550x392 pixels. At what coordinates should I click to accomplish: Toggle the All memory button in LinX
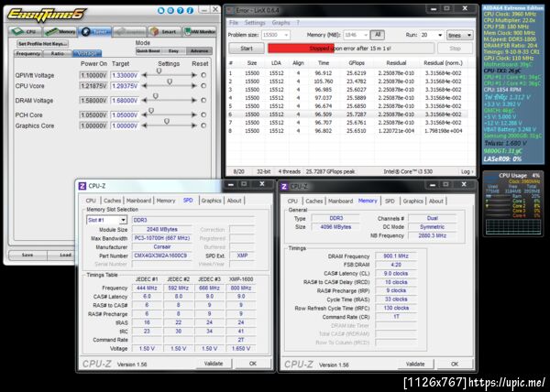pos(378,35)
